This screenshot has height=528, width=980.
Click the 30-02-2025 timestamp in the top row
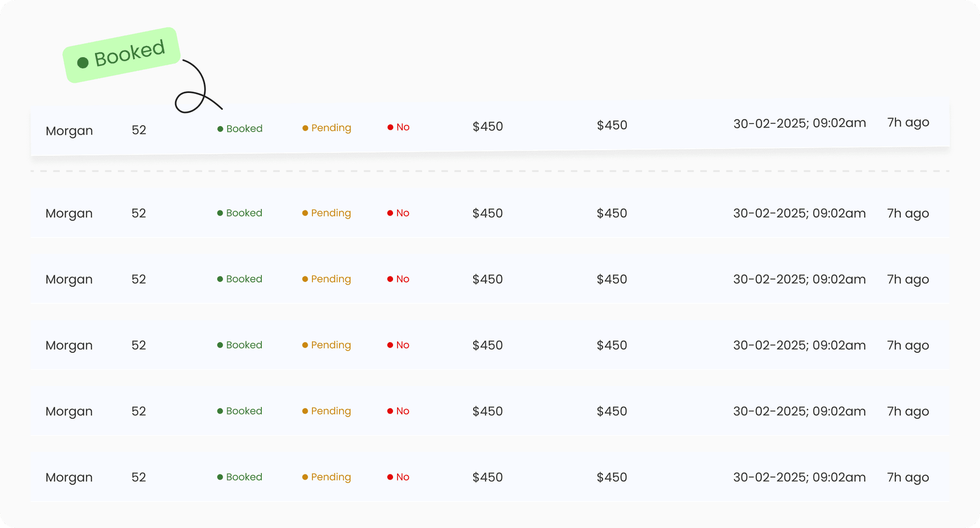pos(799,123)
